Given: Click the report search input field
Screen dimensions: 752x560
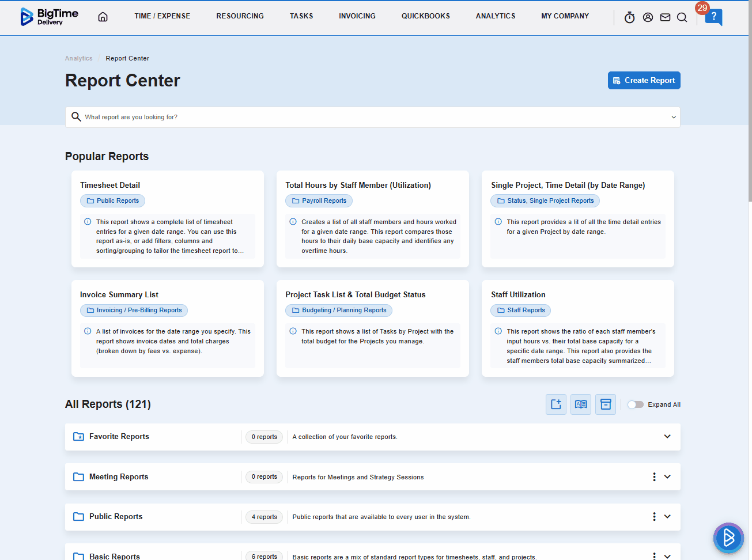Looking at the screenshot, I should click(x=346, y=116).
